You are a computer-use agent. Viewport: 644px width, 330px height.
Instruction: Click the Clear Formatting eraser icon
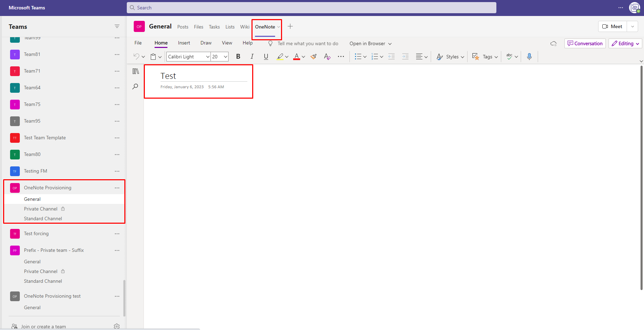coord(327,57)
